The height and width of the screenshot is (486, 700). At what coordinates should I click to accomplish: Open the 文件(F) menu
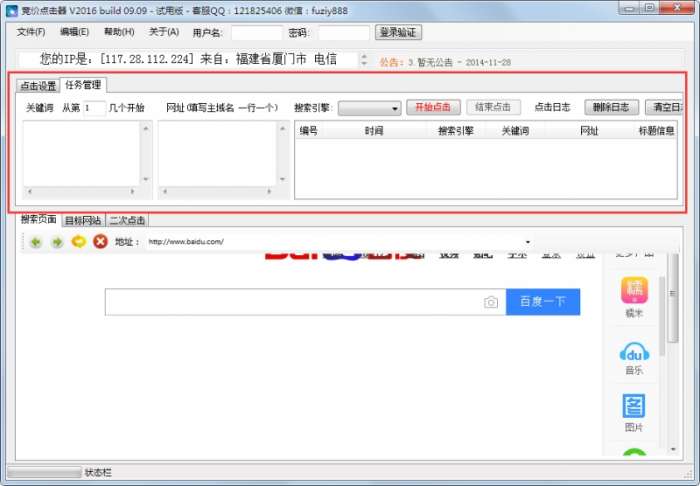pyautogui.click(x=32, y=32)
